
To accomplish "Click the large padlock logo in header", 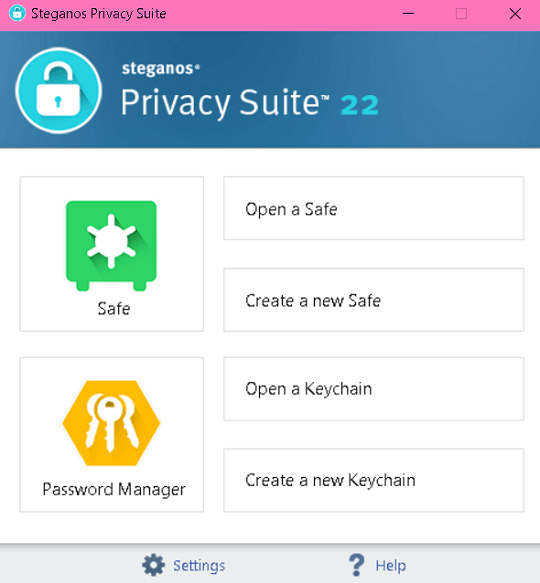I will tap(58, 90).
